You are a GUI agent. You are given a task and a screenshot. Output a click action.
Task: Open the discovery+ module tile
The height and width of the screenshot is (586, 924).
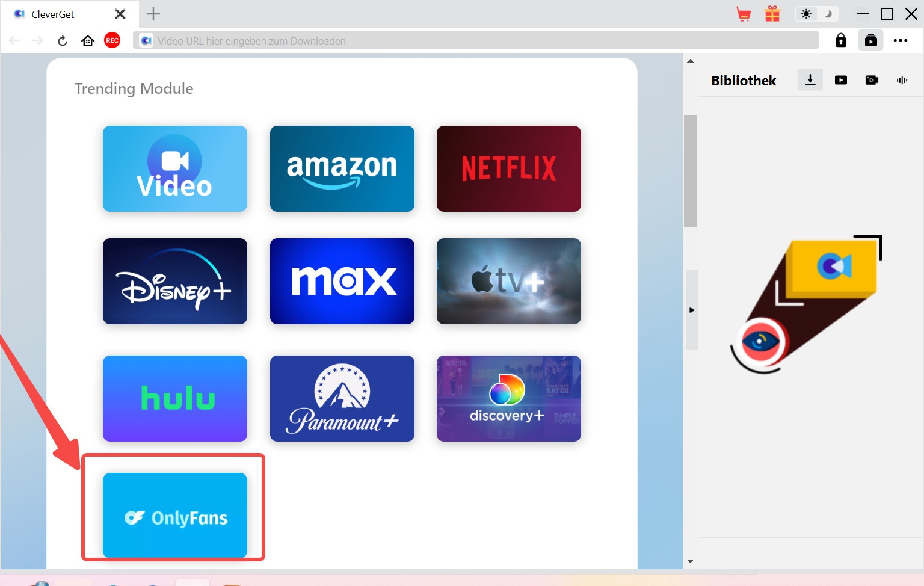pyautogui.click(x=509, y=398)
